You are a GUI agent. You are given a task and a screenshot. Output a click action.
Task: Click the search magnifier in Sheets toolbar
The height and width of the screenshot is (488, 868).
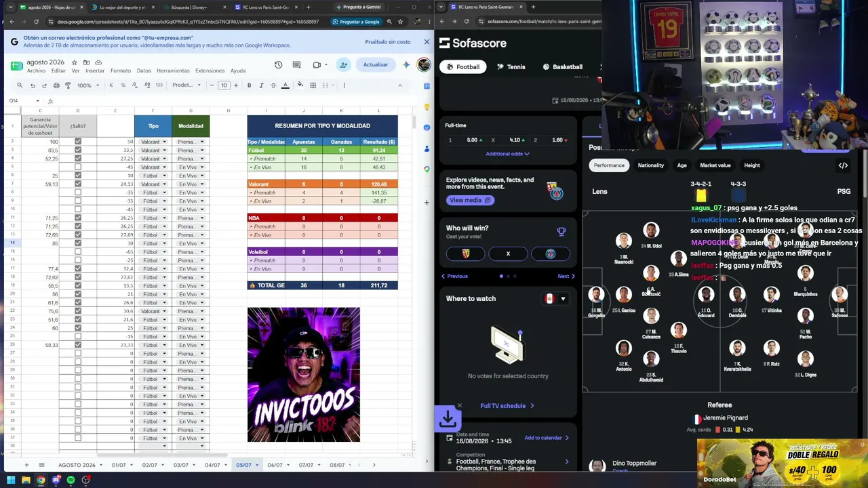click(x=20, y=85)
